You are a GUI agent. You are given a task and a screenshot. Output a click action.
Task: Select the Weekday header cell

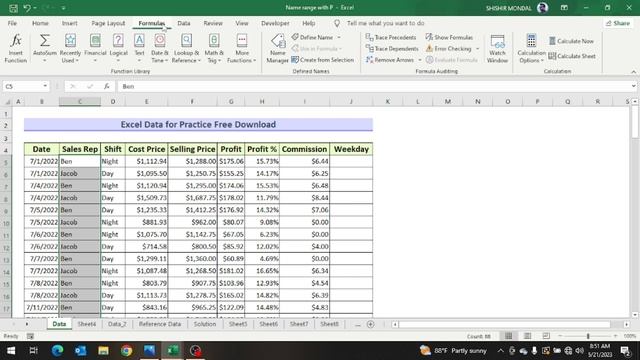(x=351, y=149)
